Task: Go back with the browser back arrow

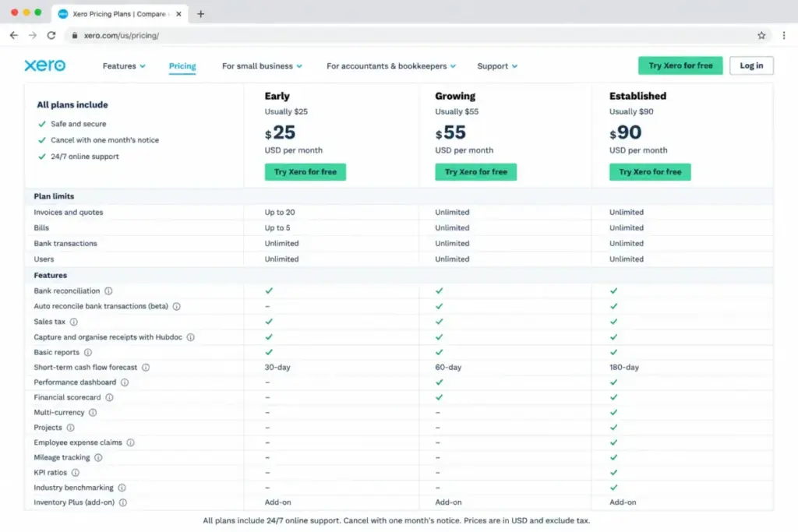Action: coord(14,35)
